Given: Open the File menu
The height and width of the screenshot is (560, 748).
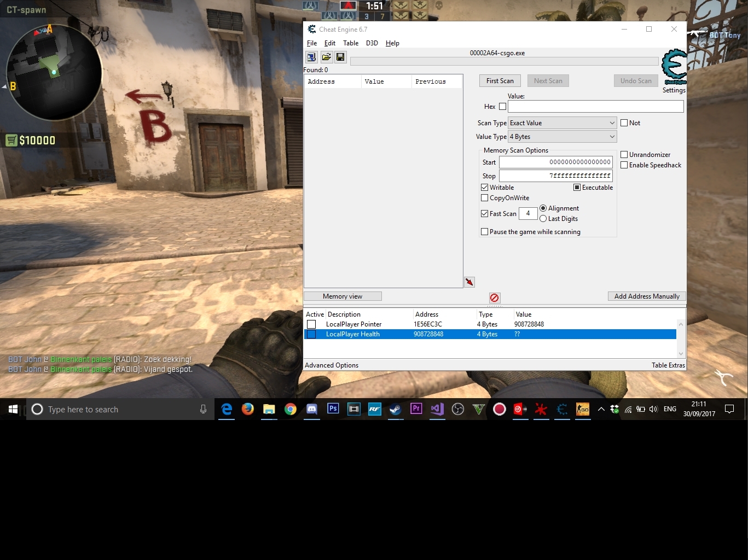Looking at the screenshot, I should (312, 43).
